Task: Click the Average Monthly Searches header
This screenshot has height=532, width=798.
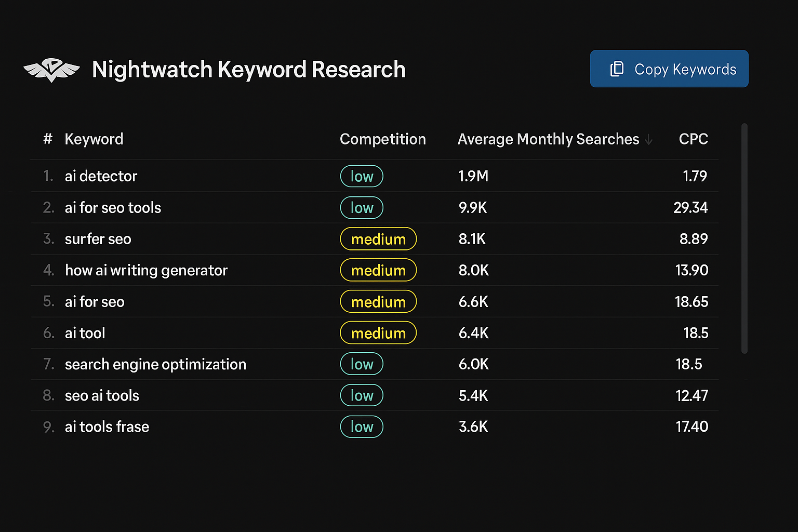Action: point(548,139)
